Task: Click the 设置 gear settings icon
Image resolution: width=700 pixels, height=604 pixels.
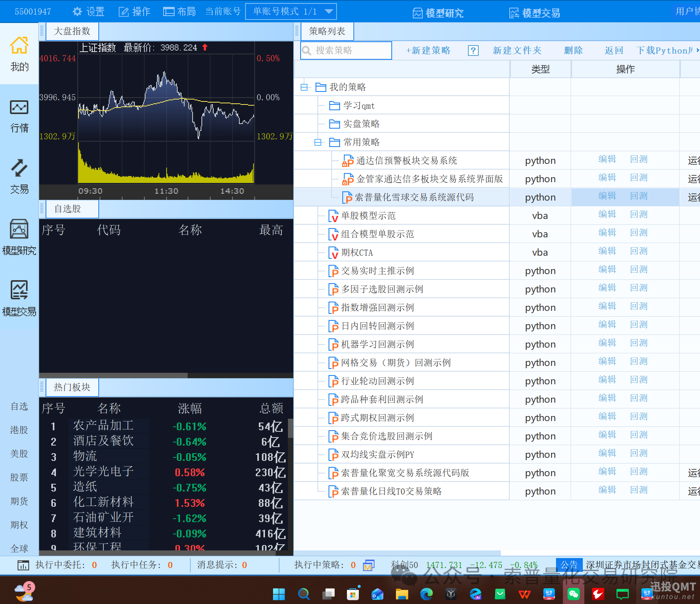Action: pos(77,11)
